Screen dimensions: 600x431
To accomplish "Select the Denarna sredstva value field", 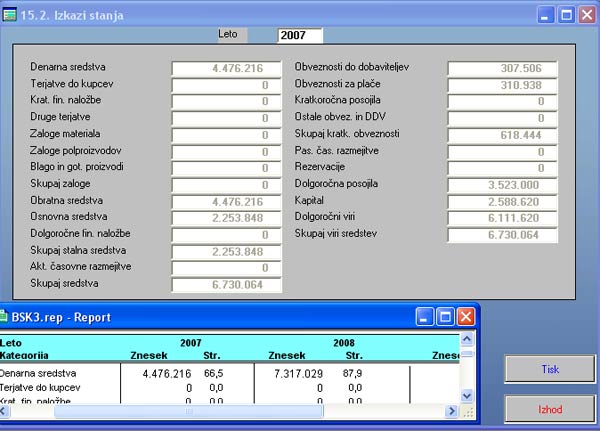I will tap(222, 69).
